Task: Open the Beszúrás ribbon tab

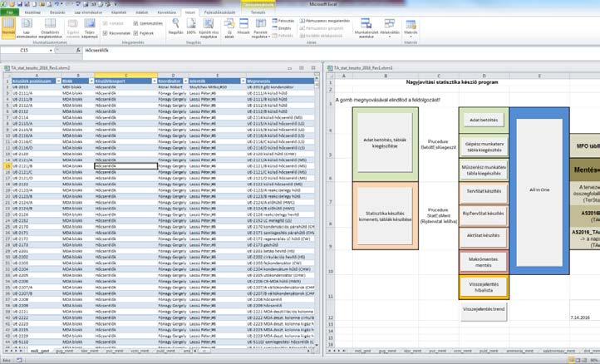Action: coord(57,12)
